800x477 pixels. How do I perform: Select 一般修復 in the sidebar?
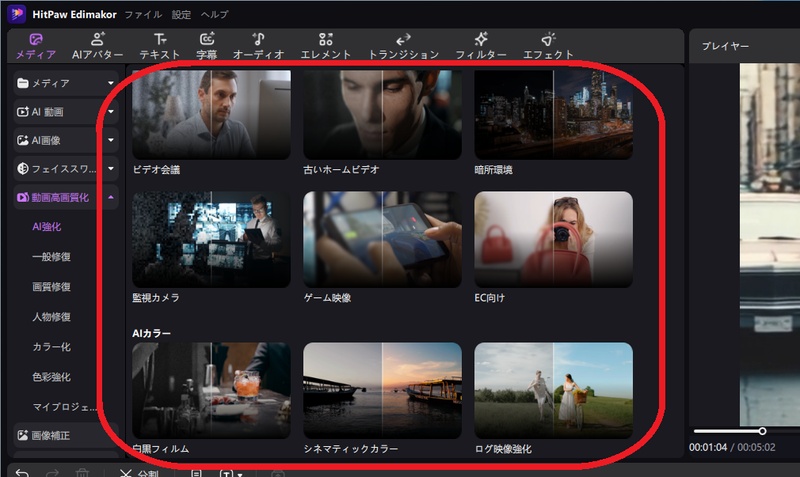pos(52,257)
